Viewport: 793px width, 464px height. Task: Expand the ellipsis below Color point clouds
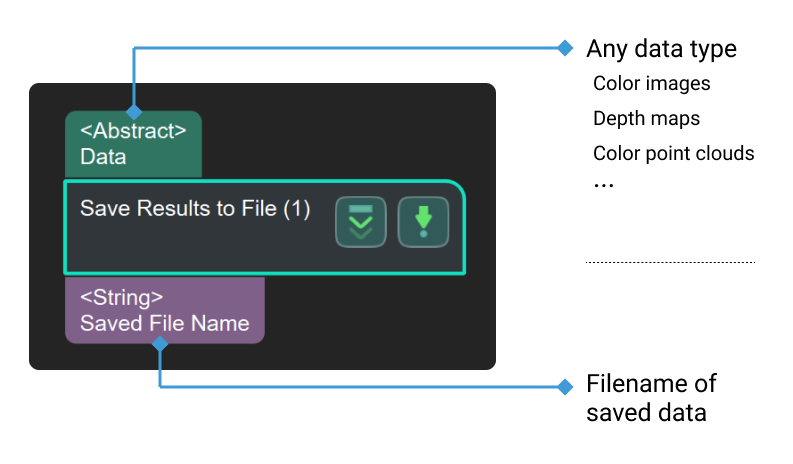click(603, 186)
